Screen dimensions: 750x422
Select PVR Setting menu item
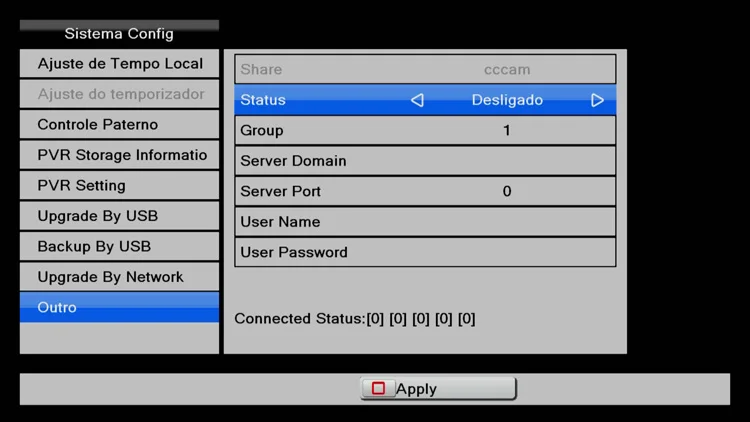(119, 186)
